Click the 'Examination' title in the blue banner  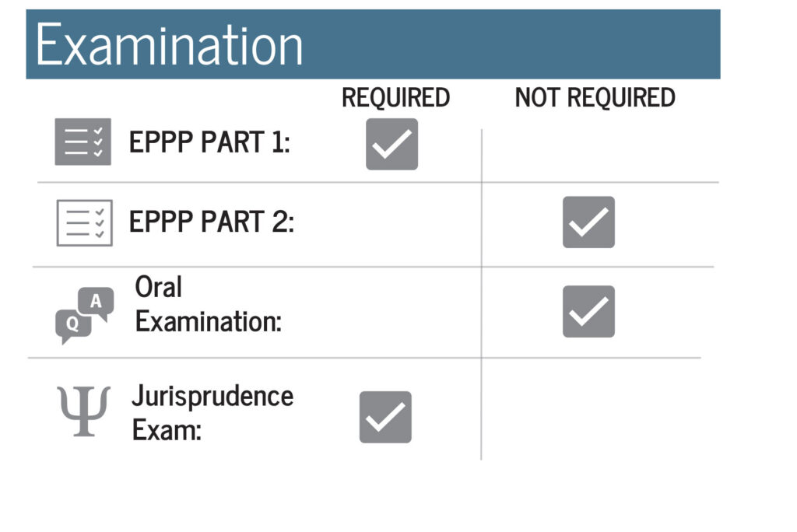169,45
